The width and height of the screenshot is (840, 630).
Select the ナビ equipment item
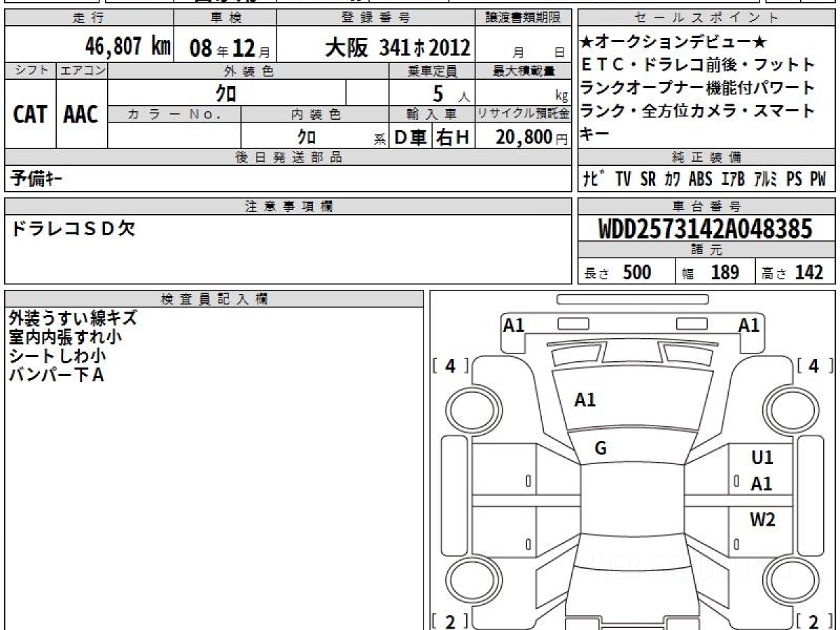tap(595, 178)
